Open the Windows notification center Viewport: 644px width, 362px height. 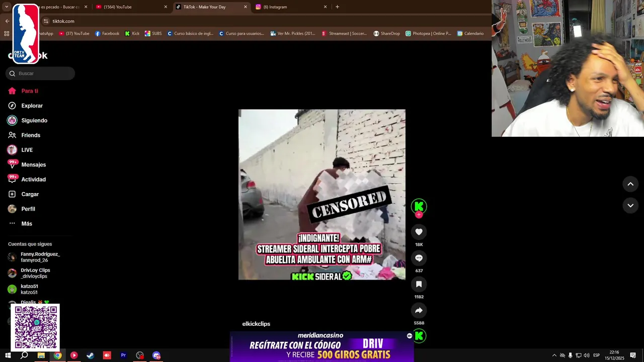click(633, 355)
